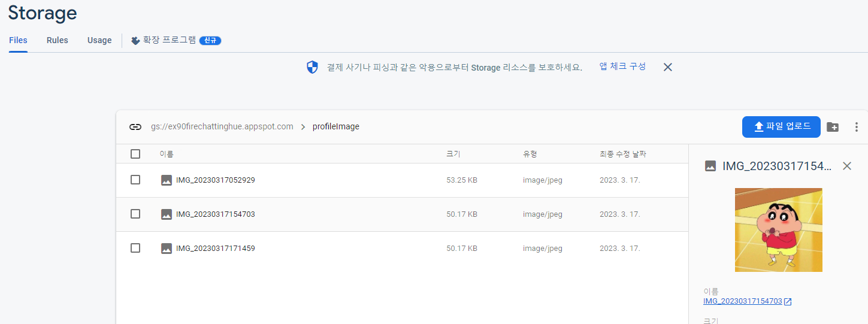Click the 53.25 KB size cell
Screen dimensions: 868x324
[462, 180]
